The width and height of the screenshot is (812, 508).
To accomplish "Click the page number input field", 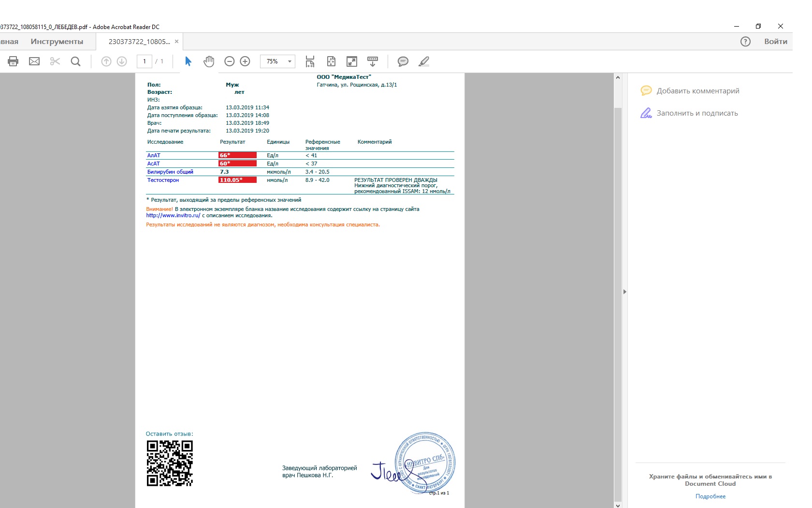I will (x=145, y=61).
